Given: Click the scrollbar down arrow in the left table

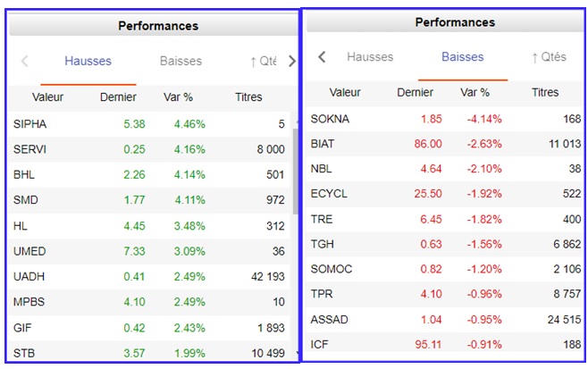Looking at the screenshot, I should tap(296, 355).
